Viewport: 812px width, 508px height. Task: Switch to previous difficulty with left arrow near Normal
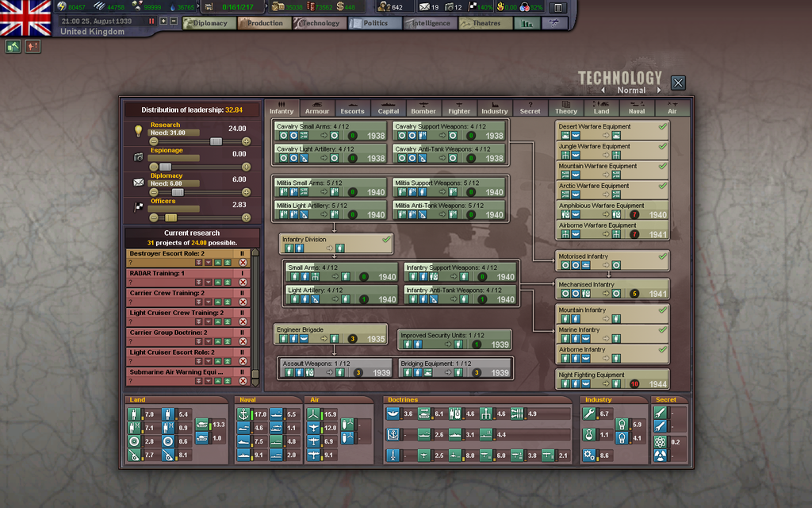point(603,90)
